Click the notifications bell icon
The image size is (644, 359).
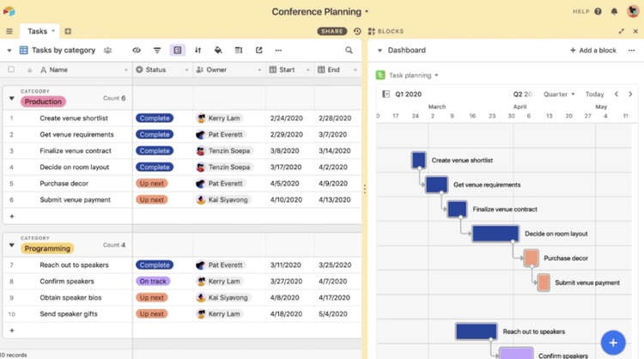point(614,12)
